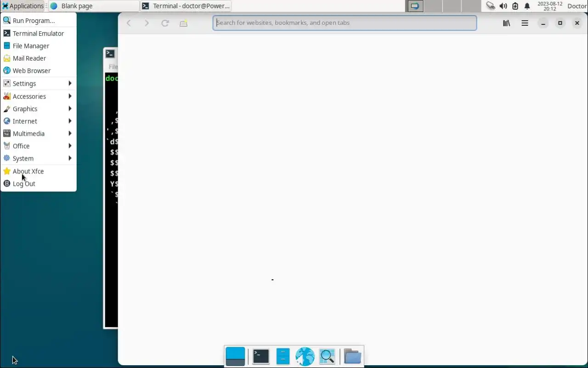The height and width of the screenshot is (368, 588).
Task: Open the browser hamburger menu
Action: (x=525, y=23)
